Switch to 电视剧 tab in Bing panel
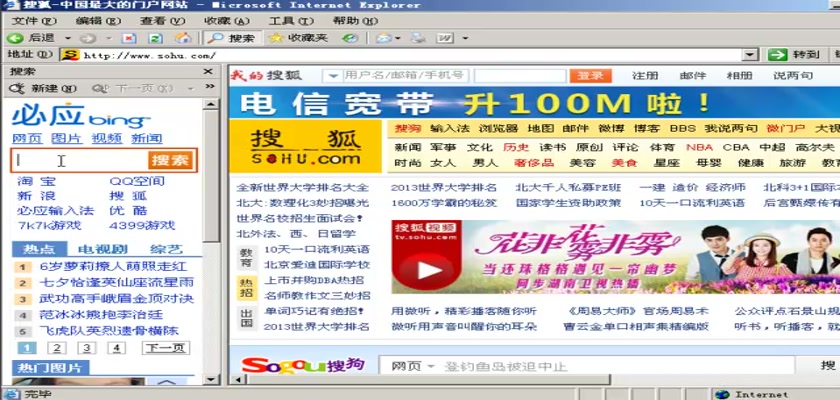The image size is (840, 400). tap(102, 249)
